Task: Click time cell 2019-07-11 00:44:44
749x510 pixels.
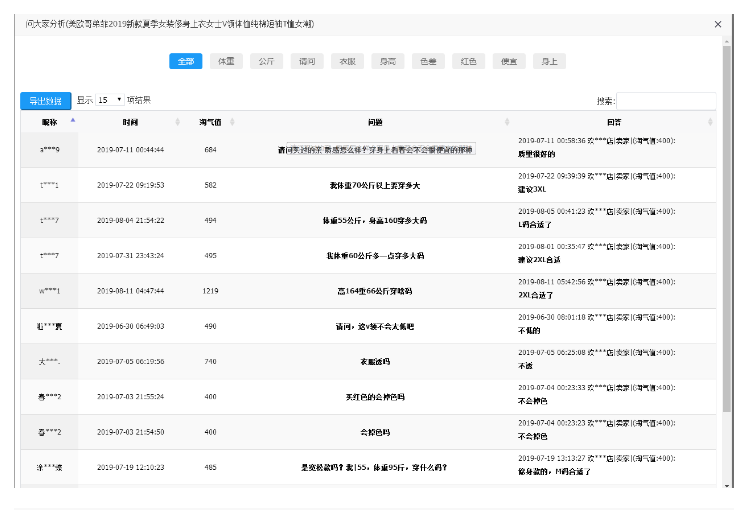Action: 130,149
